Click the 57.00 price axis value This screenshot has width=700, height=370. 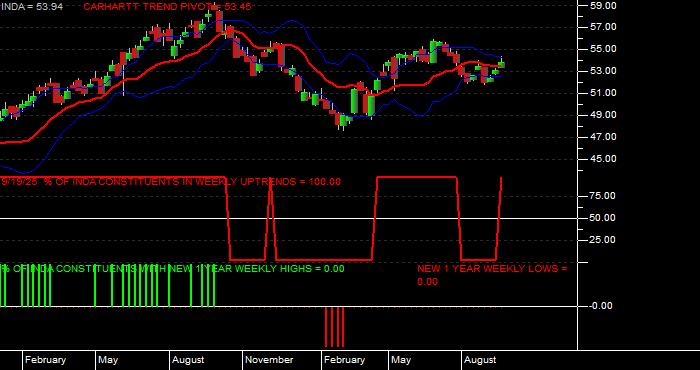coord(603,27)
